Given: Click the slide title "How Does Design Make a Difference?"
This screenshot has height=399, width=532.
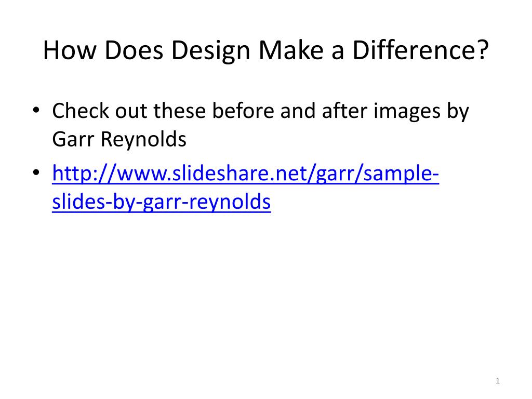Looking at the screenshot, I should click(265, 50).
